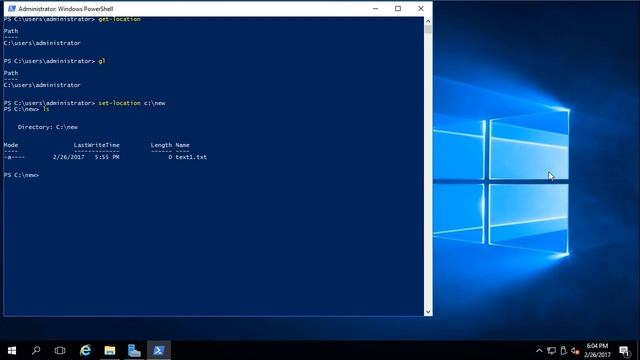Click the '5:55 PM' time in the listing
The width and height of the screenshot is (640, 360).
[x=107, y=157]
